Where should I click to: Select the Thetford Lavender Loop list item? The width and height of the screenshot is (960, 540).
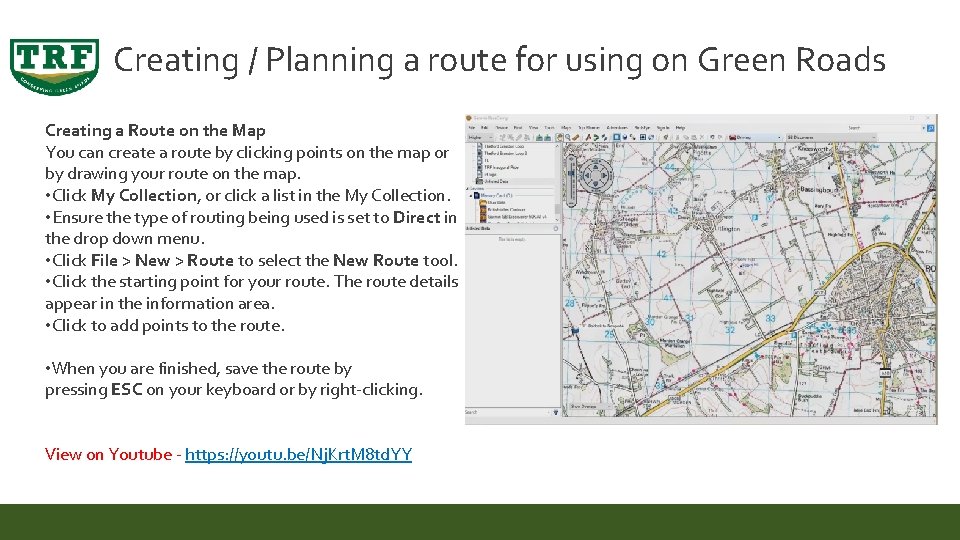coord(504,146)
